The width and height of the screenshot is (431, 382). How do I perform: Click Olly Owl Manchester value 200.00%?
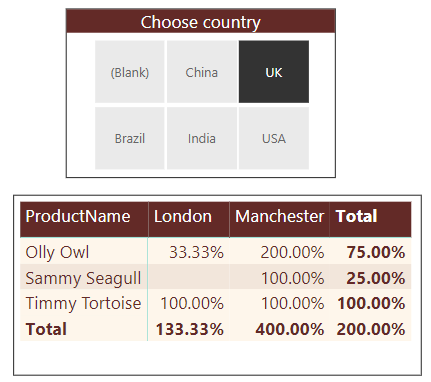click(292, 252)
